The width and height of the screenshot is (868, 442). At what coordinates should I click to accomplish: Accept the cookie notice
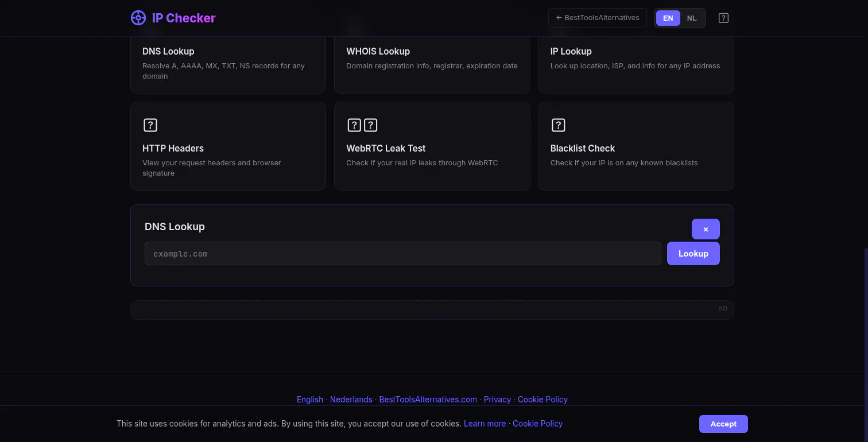[723, 424]
